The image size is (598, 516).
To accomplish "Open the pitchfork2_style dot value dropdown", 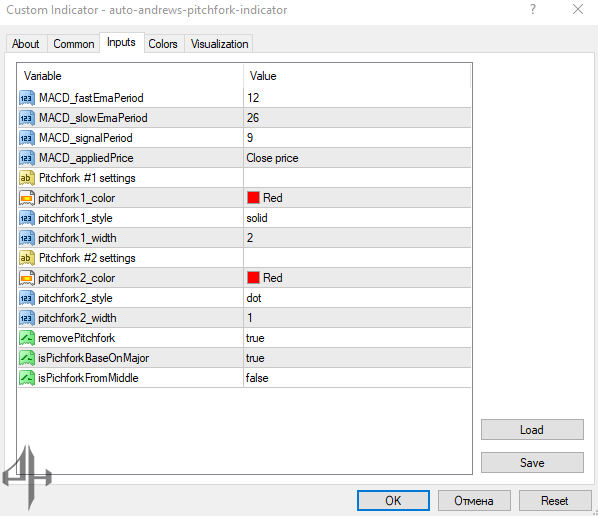I will click(x=357, y=298).
